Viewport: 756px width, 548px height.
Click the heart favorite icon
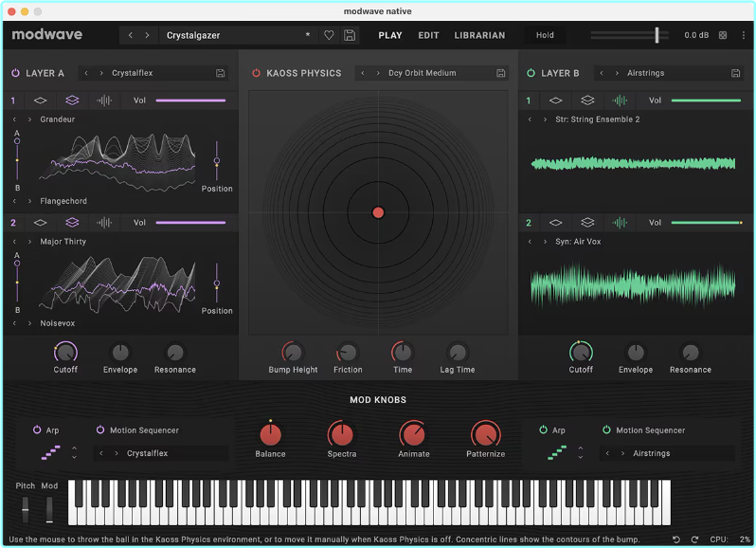click(329, 35)
